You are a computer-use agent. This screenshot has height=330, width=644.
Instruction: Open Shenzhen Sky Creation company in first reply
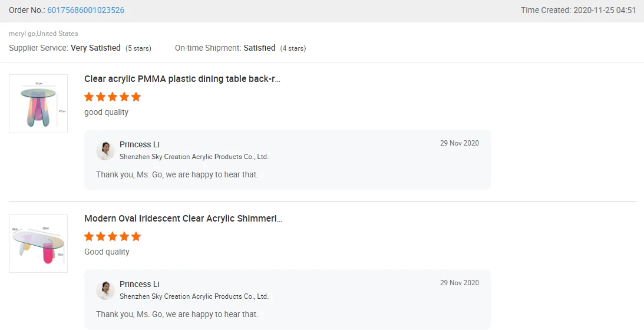coord(194,157)
